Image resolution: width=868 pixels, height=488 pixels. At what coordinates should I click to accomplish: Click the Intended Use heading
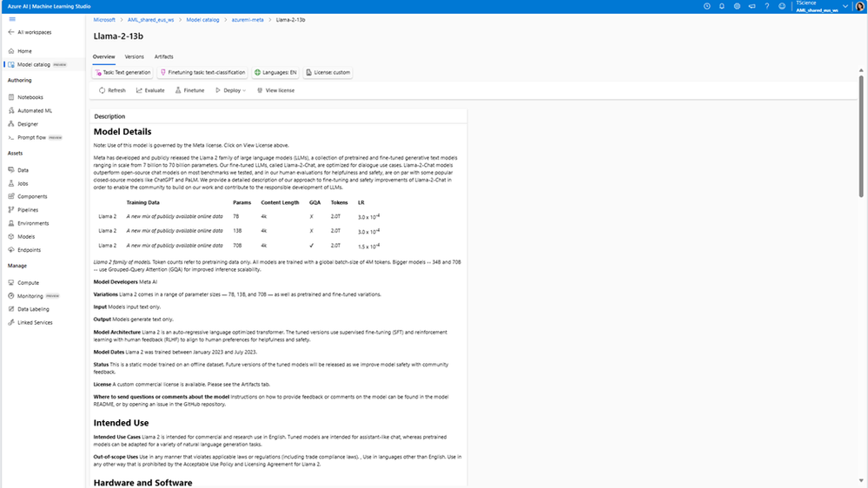[x=122, y=423]
